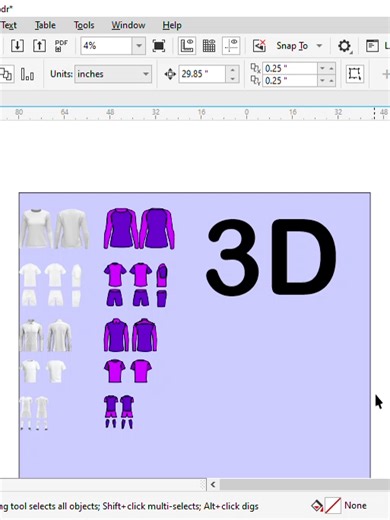Click the Units label
Screen dimensions: 390x520
[x=61, y=74]
